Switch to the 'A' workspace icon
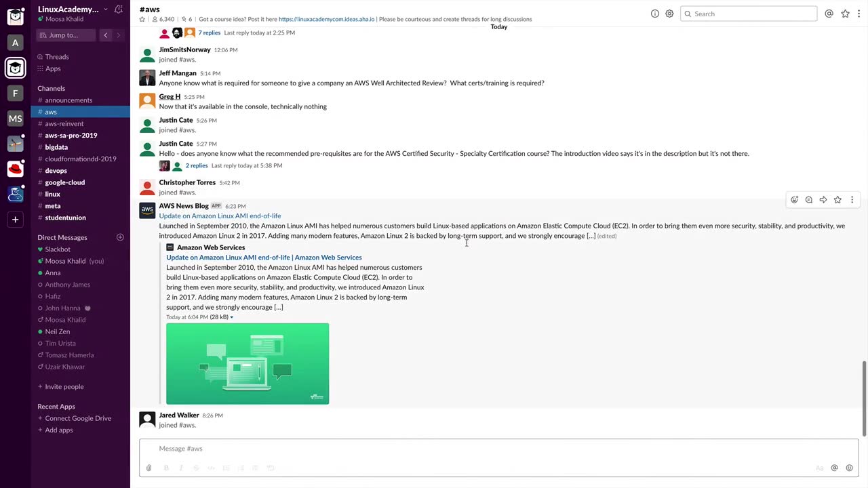Image resolution: width=868 pixels, height=488 pixels. point(16,43)
